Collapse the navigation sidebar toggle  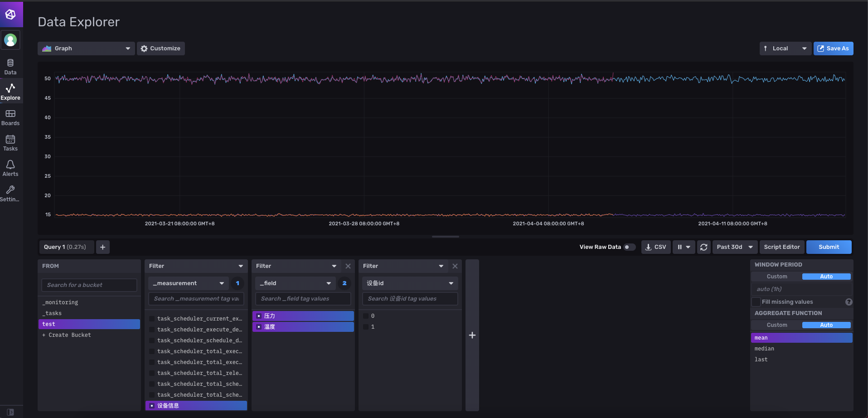(10, 412)
